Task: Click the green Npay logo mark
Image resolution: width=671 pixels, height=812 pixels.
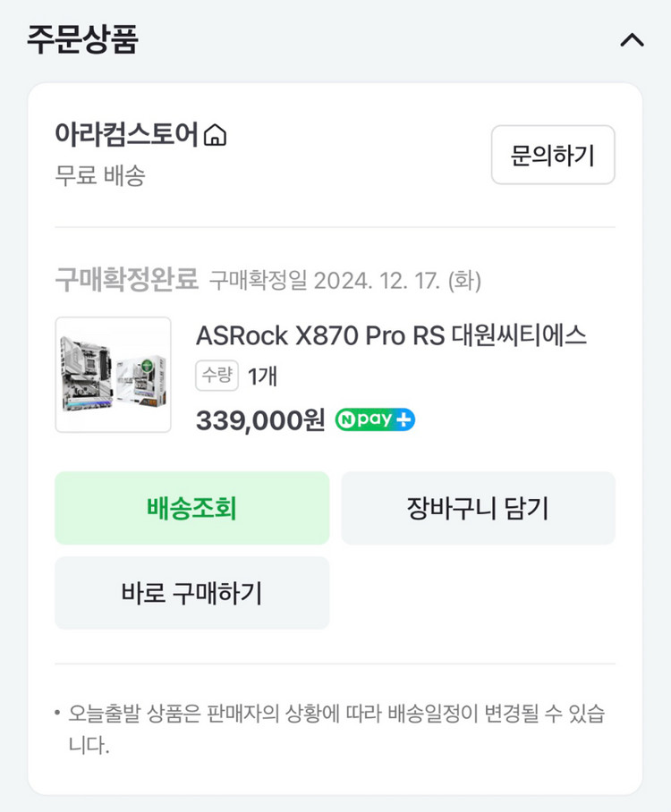Action: coord(352,419)
